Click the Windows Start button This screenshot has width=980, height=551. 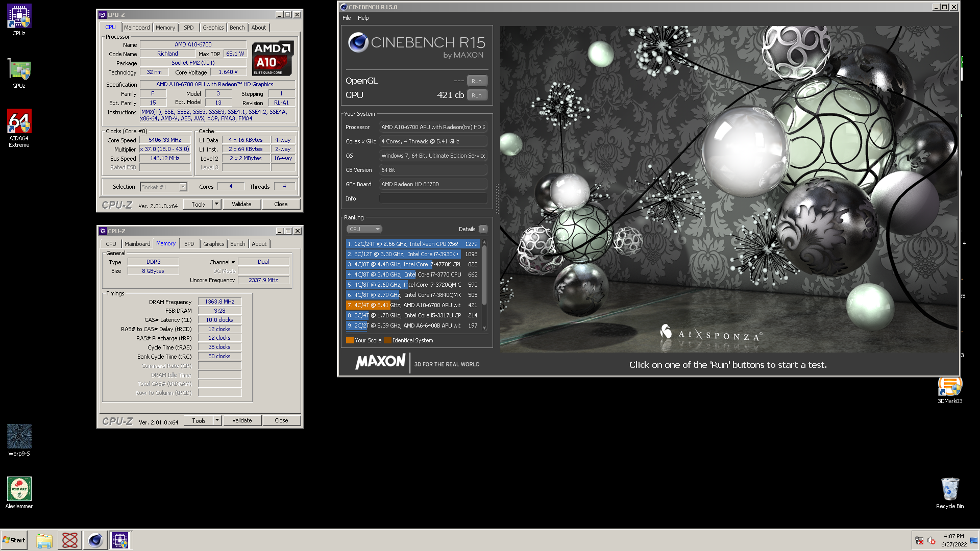[14, 540]
